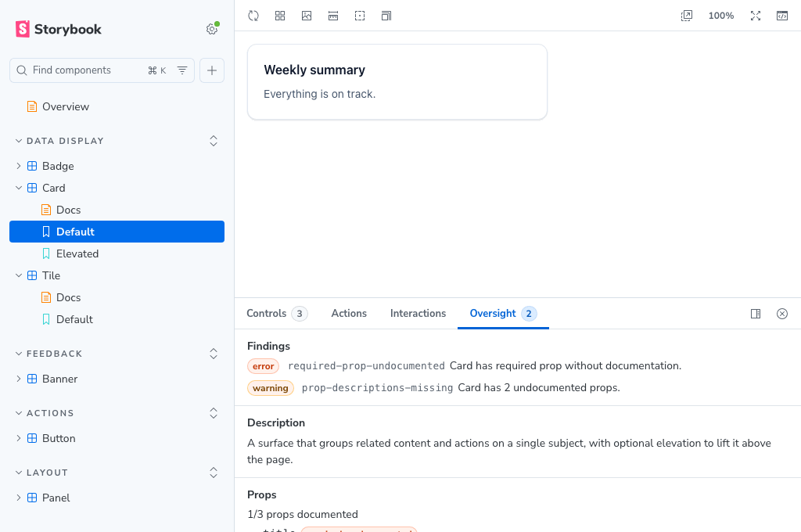Click the warning badge in Findings
The height and width of the screenshot is (532, 801).
pyautogui.click(x=270, y=388)
